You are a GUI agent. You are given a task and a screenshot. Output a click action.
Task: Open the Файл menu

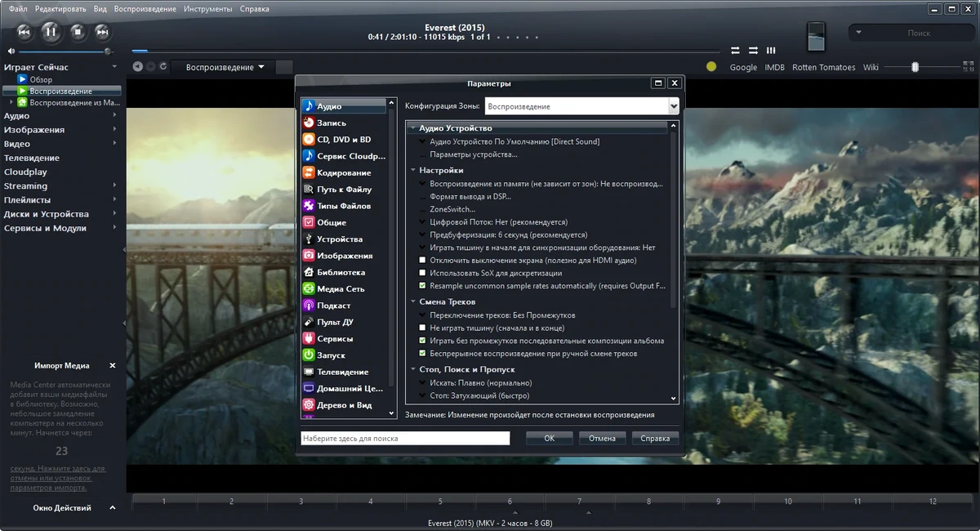click(18, 9)
